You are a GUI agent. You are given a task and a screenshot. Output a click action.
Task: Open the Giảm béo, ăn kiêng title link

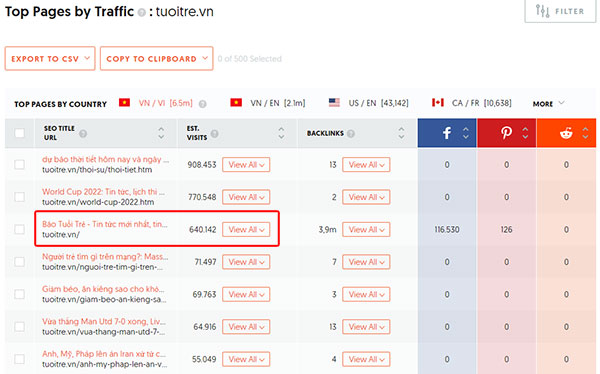click(x=103, y=289)
